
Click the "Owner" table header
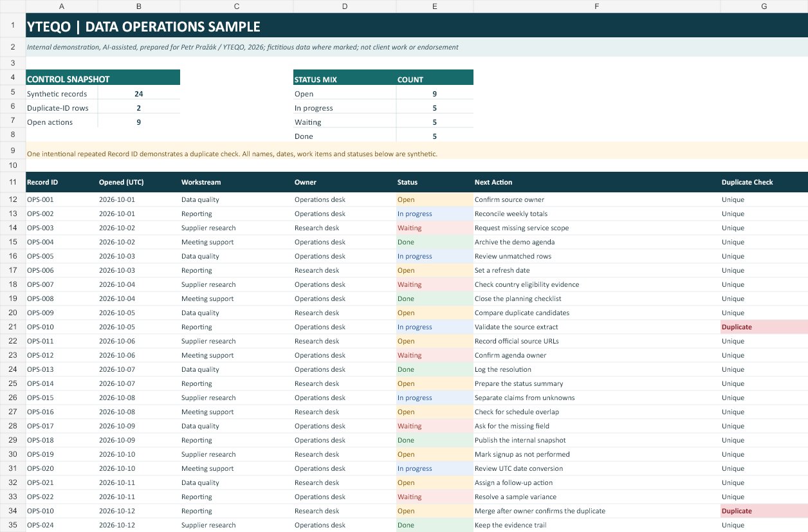[345, 182]
